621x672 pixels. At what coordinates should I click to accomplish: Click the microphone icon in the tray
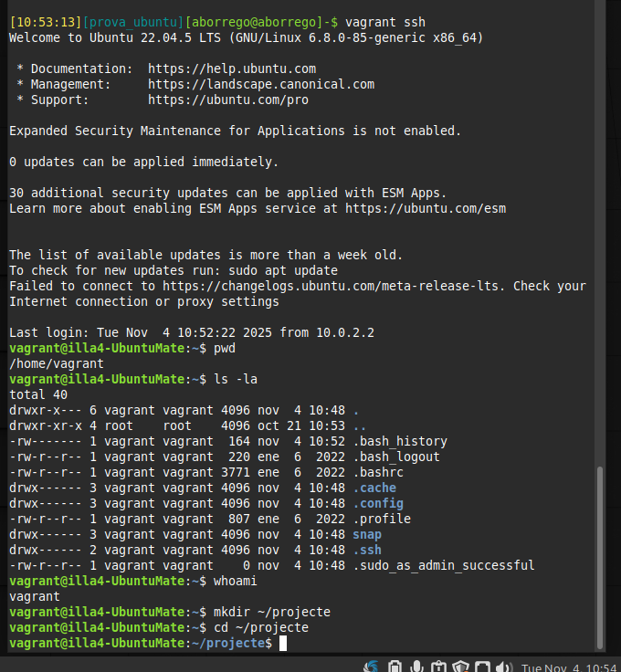[x=417, y=667]
